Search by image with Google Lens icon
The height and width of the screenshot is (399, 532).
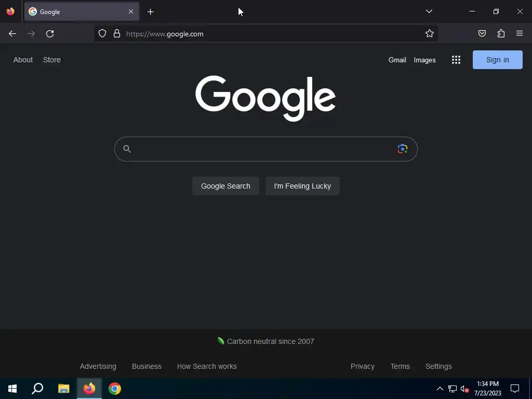pyautogui.click(x=403, y=149)
